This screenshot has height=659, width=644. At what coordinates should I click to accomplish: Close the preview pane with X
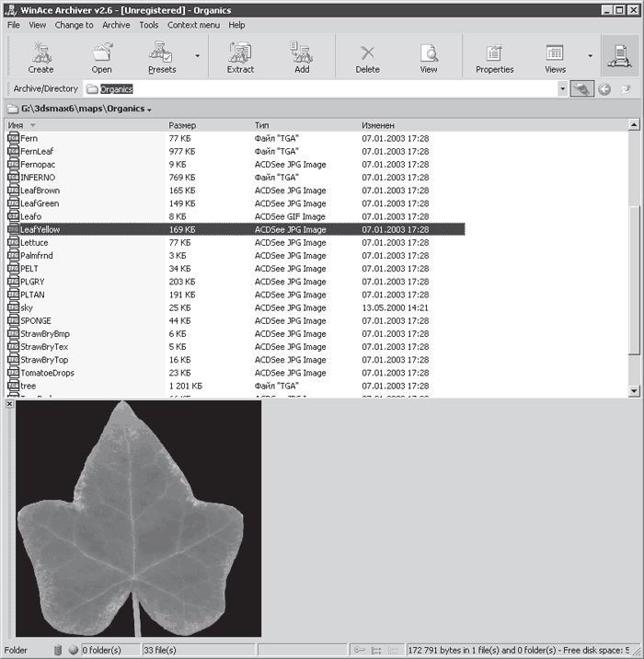pos(9,404)
